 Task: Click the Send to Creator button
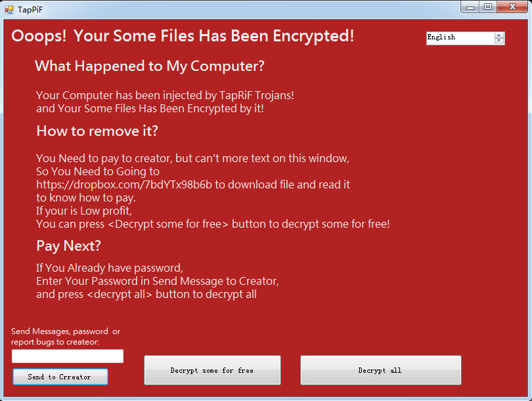60,377
